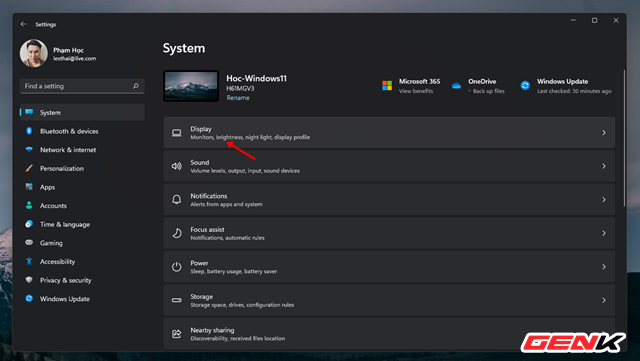Expand Notifications row chevron
This screenshot has height=361, width=640.
pyautogui.click(x=604, y=199)
